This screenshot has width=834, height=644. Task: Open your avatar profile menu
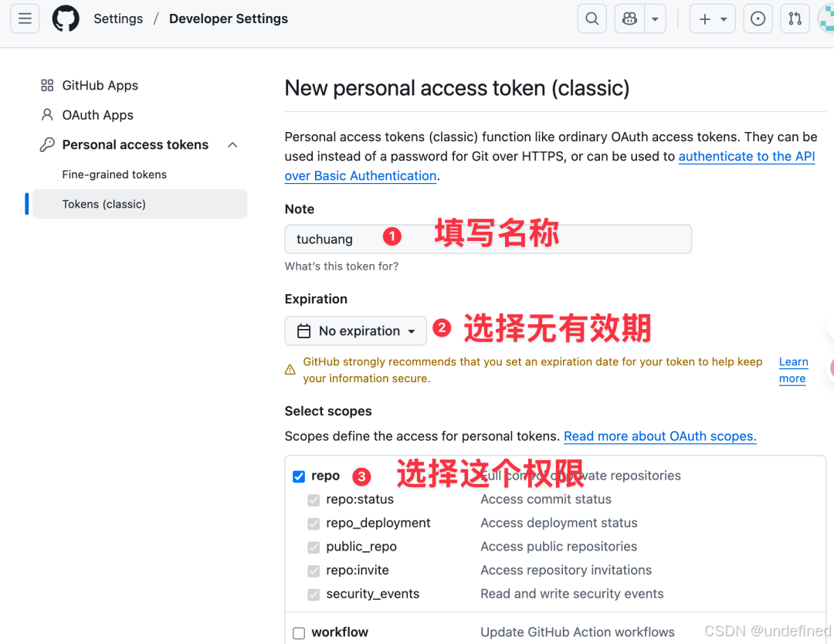coord(827,18)
